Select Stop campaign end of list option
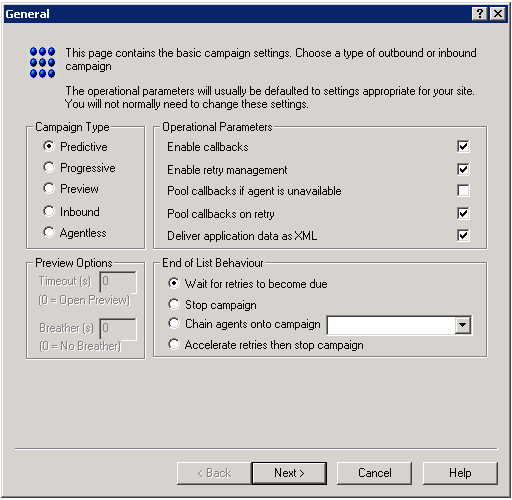The height and width of the screenshot is (500, 512). pos(174,304)
